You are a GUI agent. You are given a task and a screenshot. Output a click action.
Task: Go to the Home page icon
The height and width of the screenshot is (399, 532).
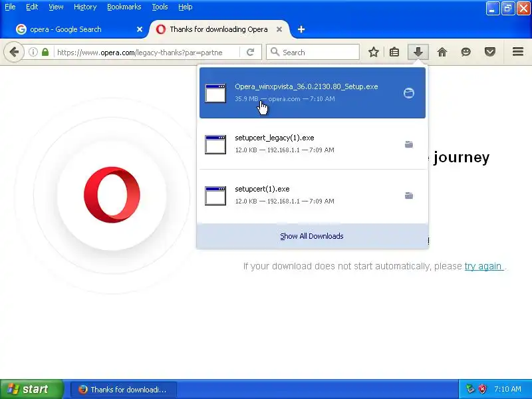point(442,52)
